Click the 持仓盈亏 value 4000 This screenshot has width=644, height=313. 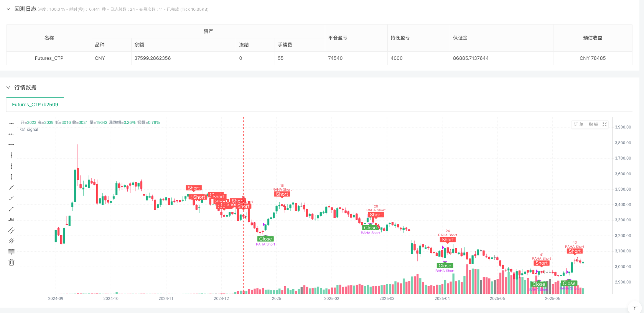[x=397, y=58]
